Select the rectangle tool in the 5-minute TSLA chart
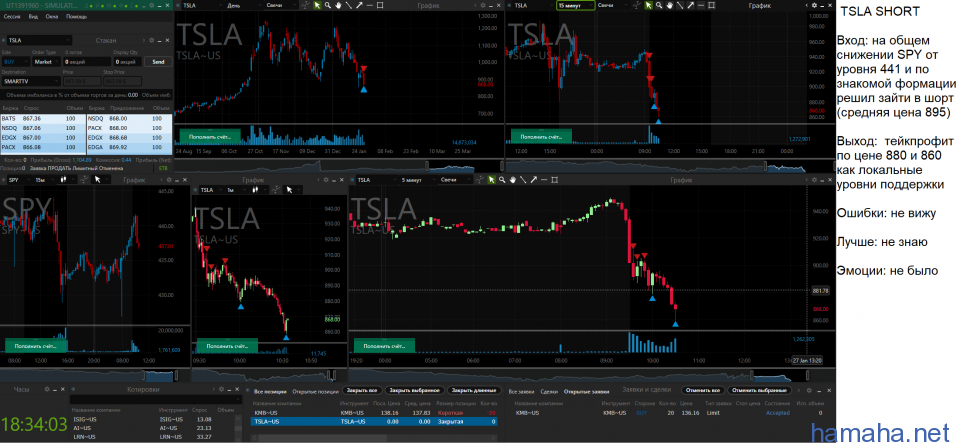 (x=554, y=180)
